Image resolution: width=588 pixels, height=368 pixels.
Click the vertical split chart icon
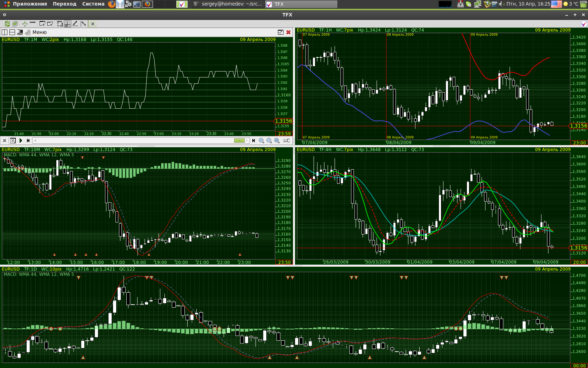(5, 32)
